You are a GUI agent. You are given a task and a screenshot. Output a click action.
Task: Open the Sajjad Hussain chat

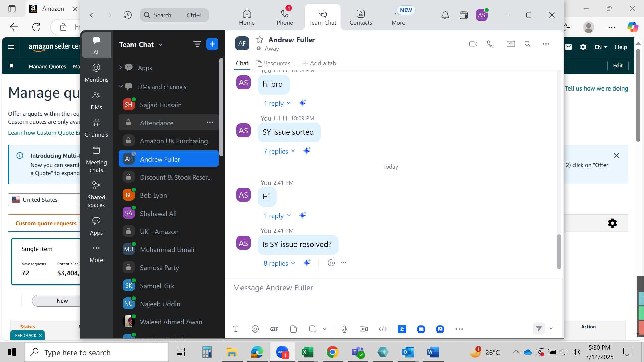(x=169, y=105)
